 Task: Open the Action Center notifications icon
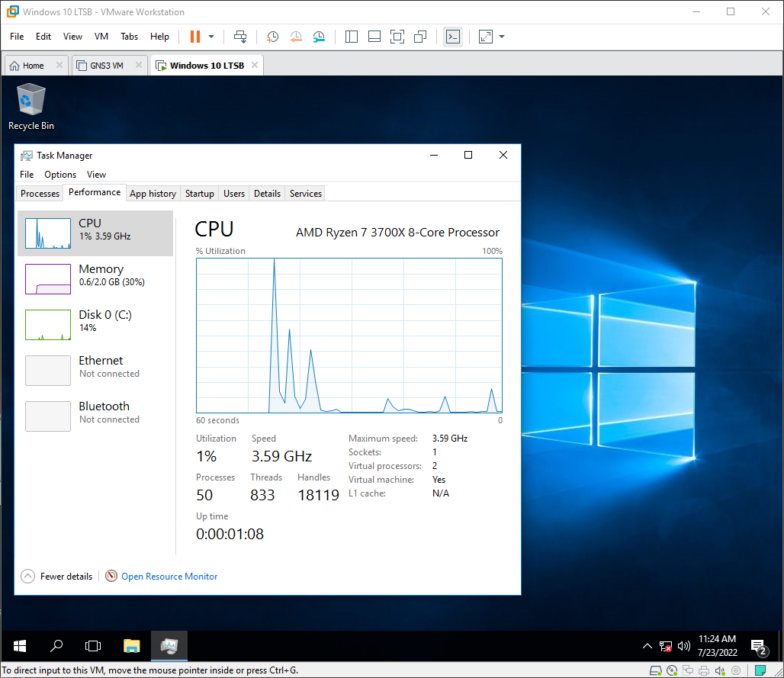[759, 647]
